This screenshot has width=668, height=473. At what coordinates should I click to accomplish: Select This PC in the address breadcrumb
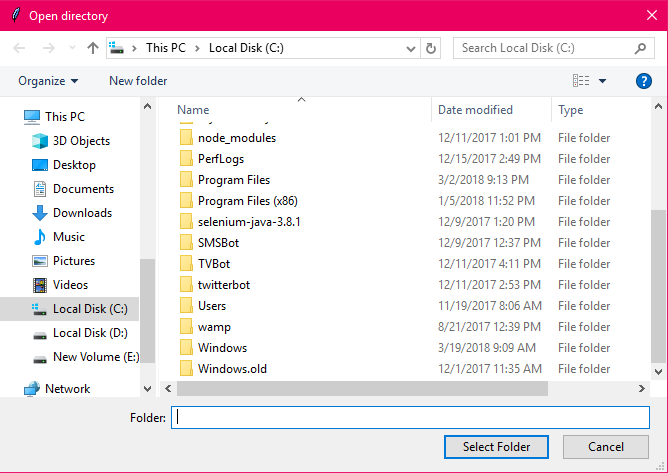166,48
